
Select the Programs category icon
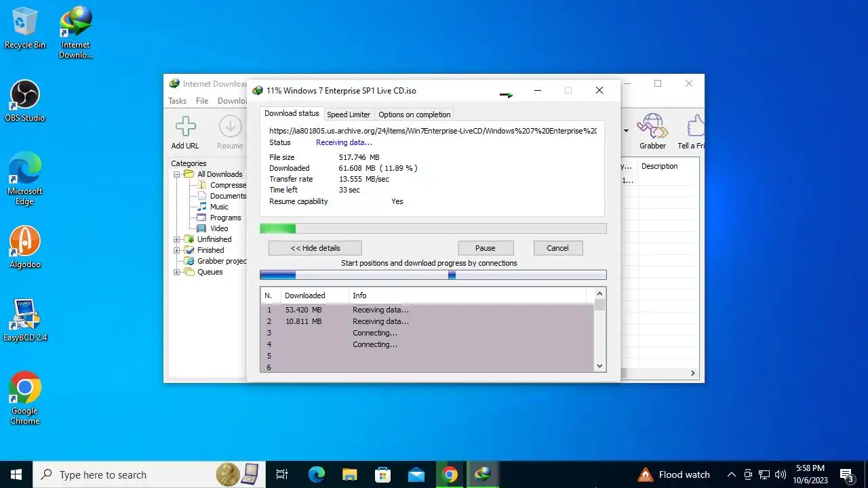[202, 218]
